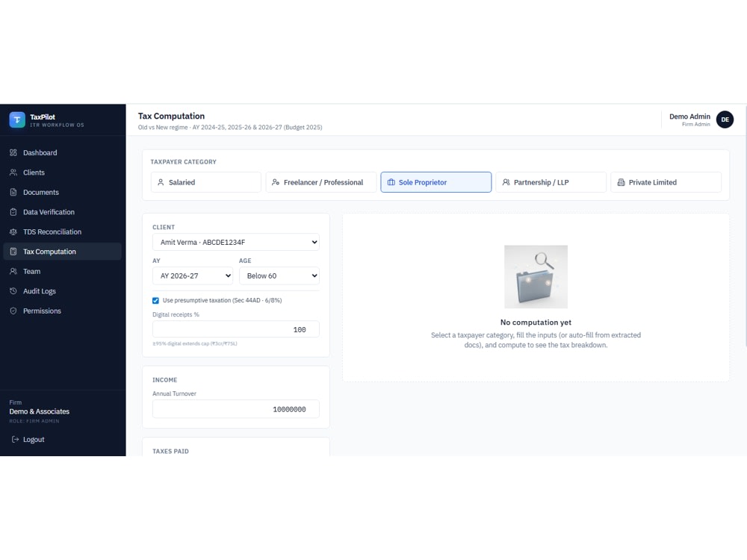Navigate to Documents page

pyautogui.click(x=63, y=193)
